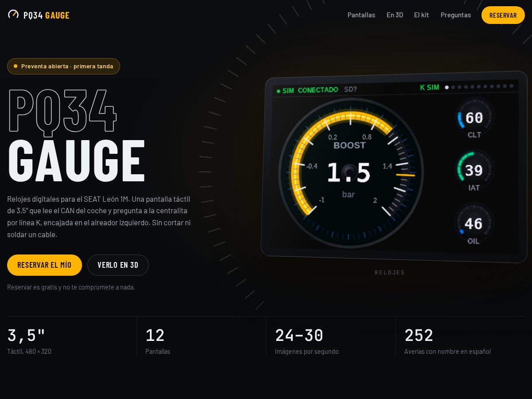532x399 pixels.
Task: Open the En 3D nav link
Action: [x=395, y=15]
